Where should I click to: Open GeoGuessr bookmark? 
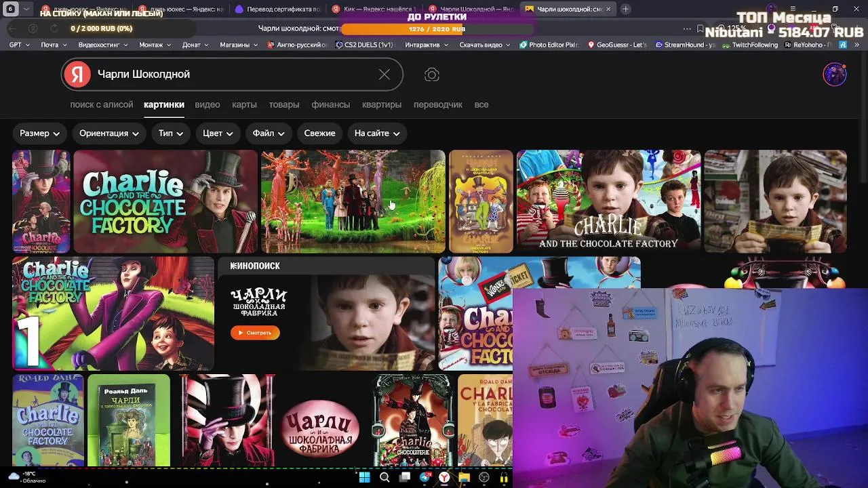pos(617,45)
